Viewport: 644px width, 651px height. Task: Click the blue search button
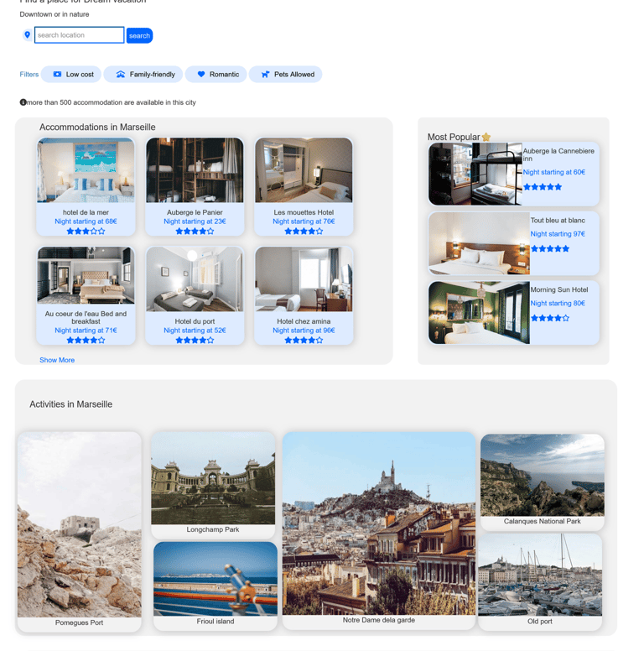(139, 36)
